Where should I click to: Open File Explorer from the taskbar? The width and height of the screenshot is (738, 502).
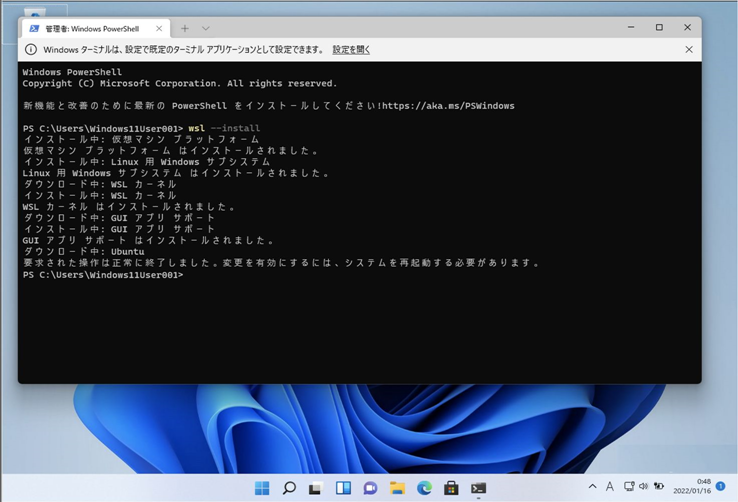coord(397,488)
